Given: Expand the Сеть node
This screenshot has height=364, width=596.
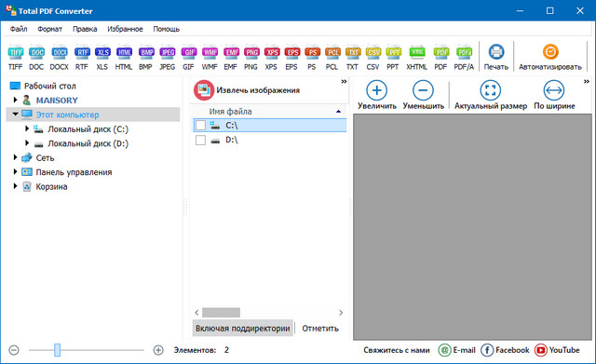Looking at the screenshot, I should coord(15,157).
